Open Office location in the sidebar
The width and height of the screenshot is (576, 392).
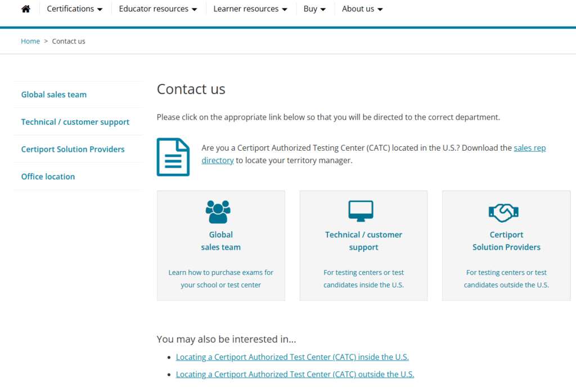[48, 177]
